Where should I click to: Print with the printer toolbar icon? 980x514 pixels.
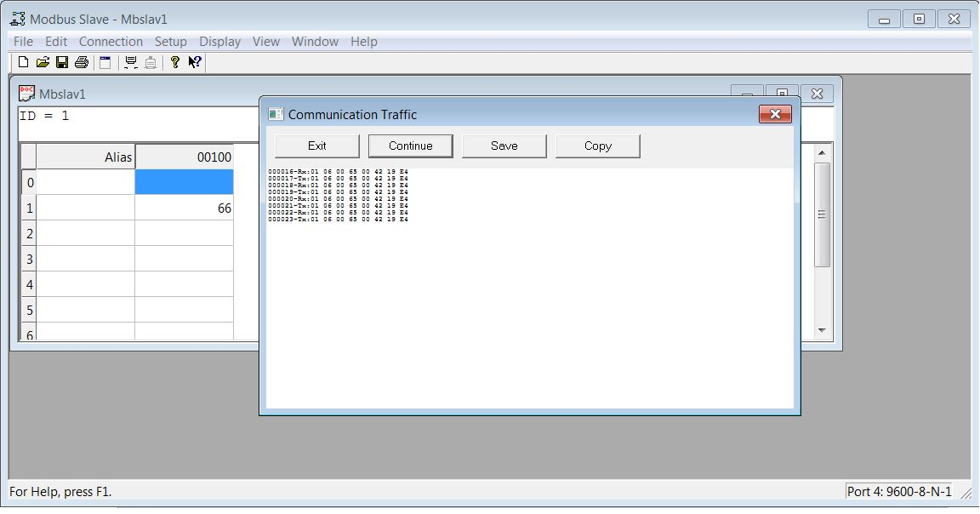pyautogui.click(x=82, y=62)
